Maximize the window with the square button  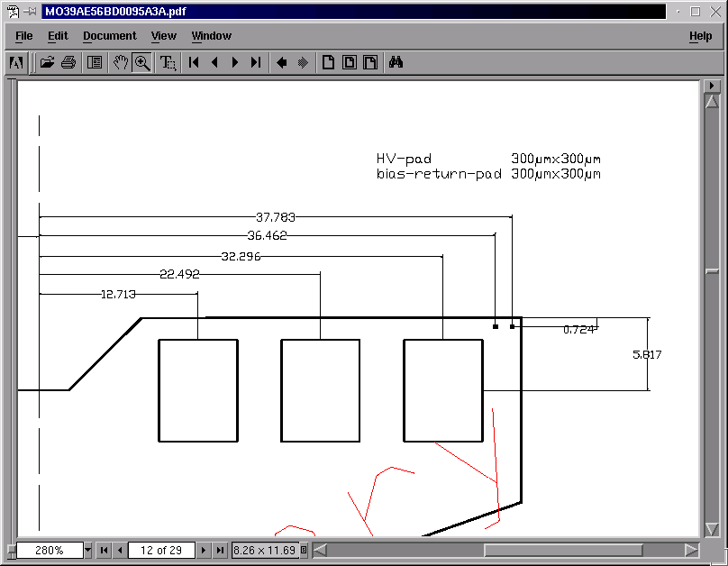(695, 12)
